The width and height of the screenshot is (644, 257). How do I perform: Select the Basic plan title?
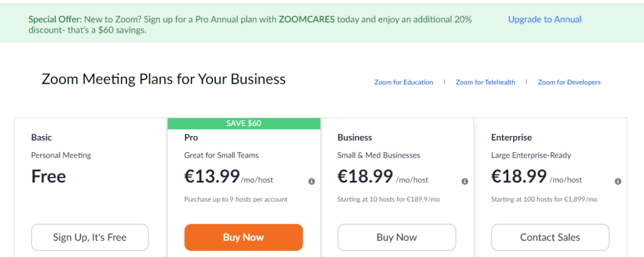42,137
